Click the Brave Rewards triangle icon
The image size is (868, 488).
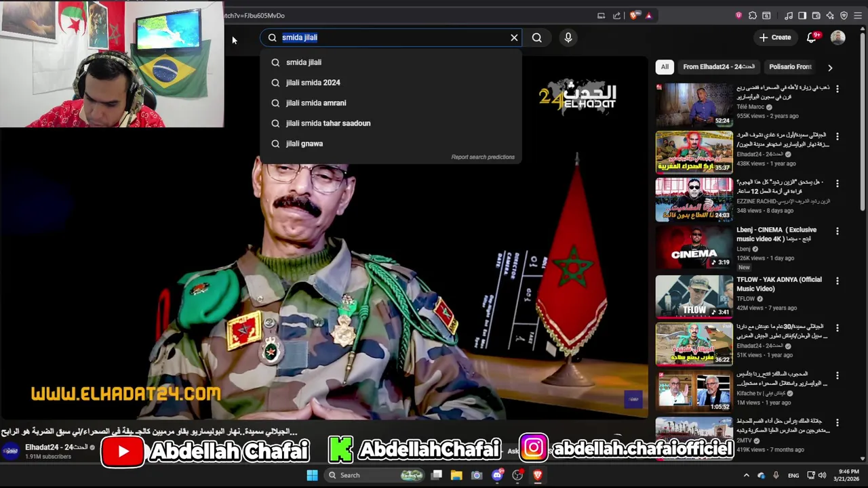(649, 16)
